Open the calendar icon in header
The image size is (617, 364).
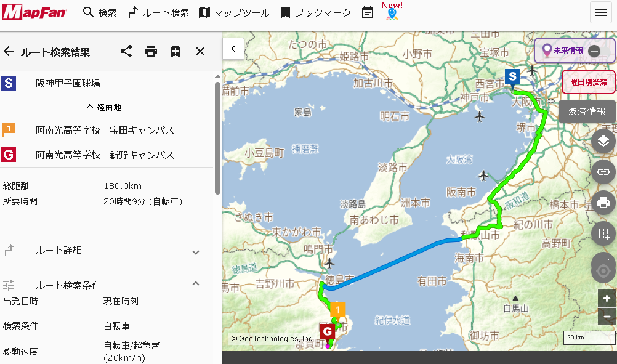pyautogui.click(x=368, y=12)
